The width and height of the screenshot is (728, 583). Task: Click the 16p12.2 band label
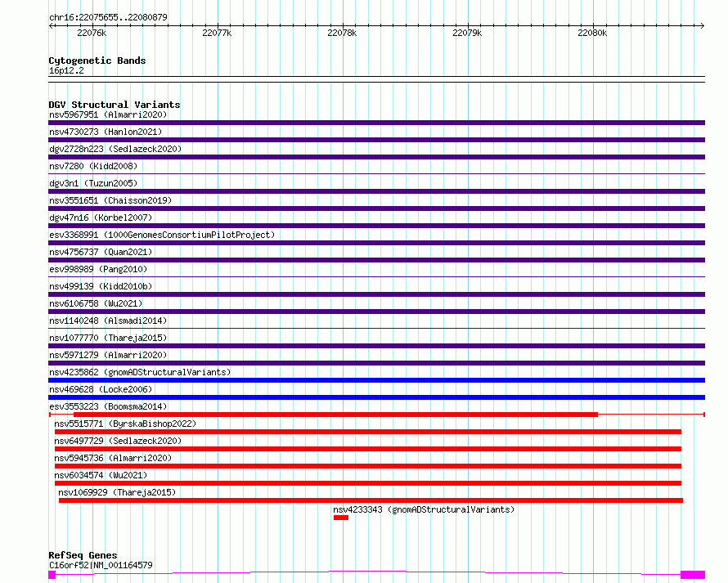(x=66, y=70)
